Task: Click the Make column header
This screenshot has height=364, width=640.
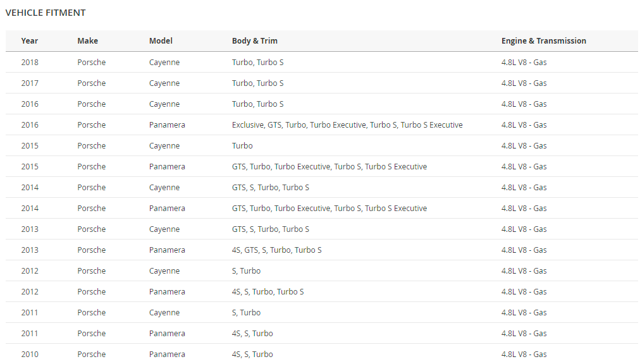Action: (87, 41)
